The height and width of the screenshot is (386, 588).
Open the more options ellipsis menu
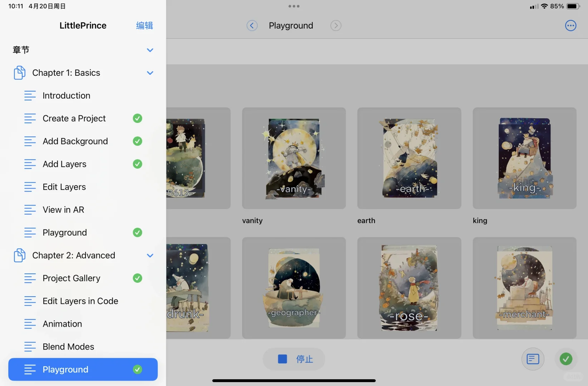pyautogui.click(x=570, y=25)
